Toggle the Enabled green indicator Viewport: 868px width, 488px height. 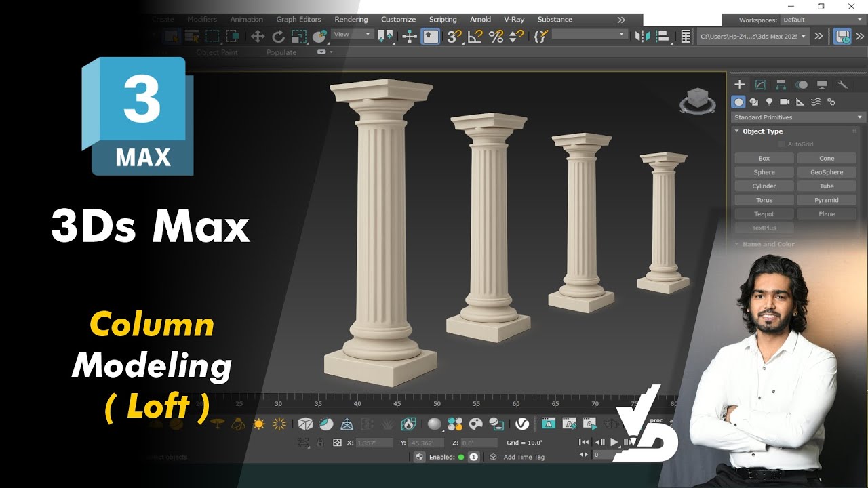click(x=461, y=457)
